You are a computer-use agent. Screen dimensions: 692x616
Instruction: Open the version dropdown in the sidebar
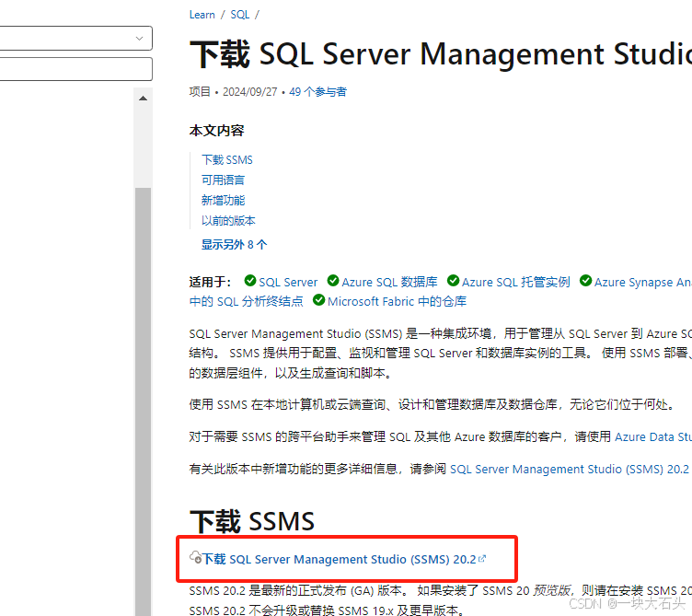pos(75,38)
